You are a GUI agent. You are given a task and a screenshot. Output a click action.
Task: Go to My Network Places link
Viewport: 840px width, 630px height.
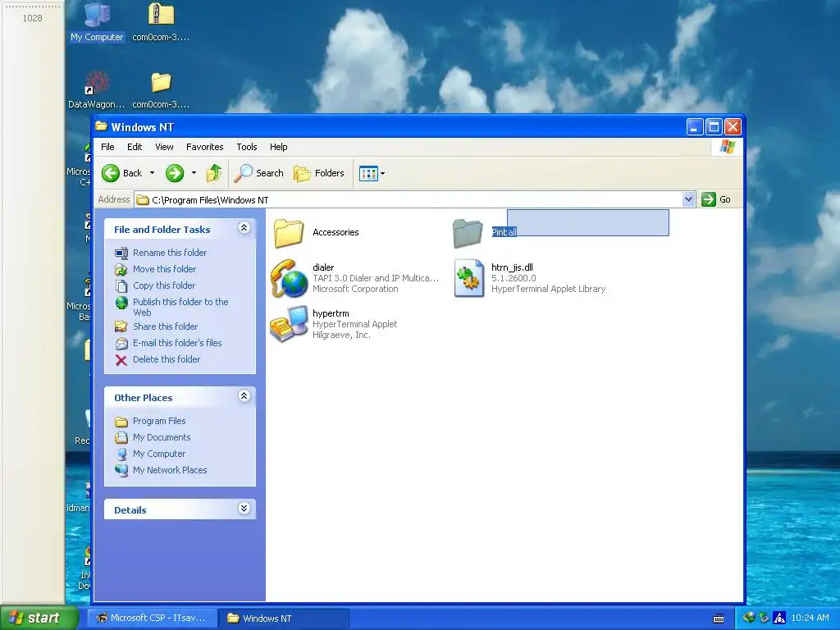(170, 470)
